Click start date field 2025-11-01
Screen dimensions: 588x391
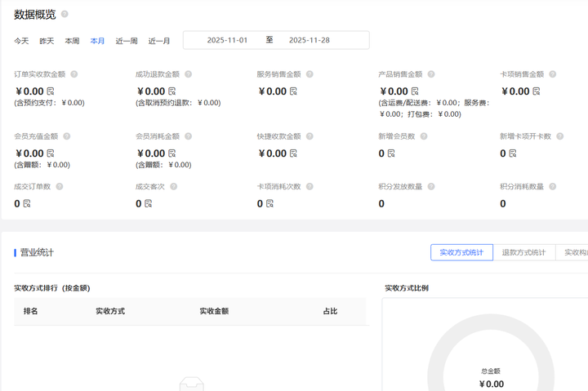click(227, 40)
